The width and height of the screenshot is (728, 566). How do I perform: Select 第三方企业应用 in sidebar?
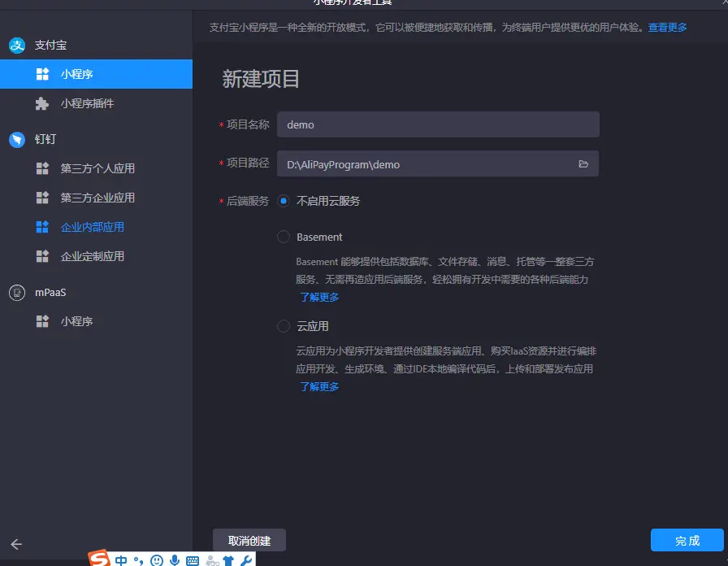[96, 198]
